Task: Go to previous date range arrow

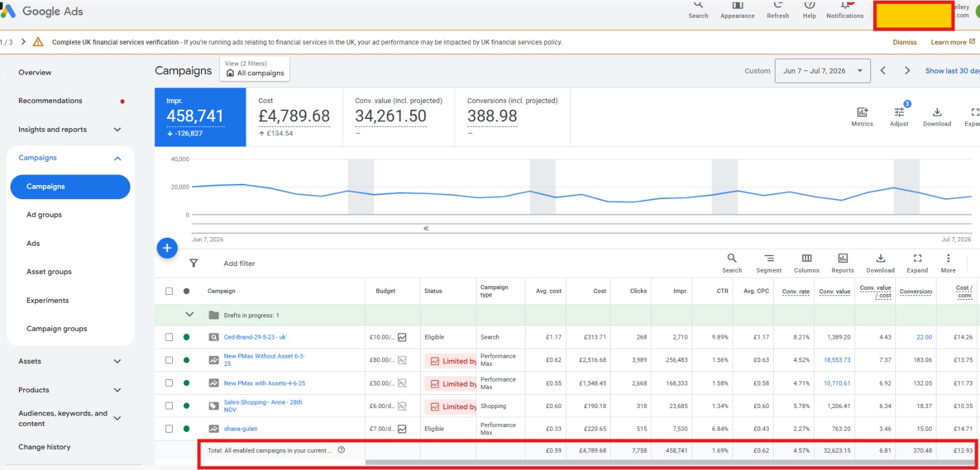Action: (883, 70)
